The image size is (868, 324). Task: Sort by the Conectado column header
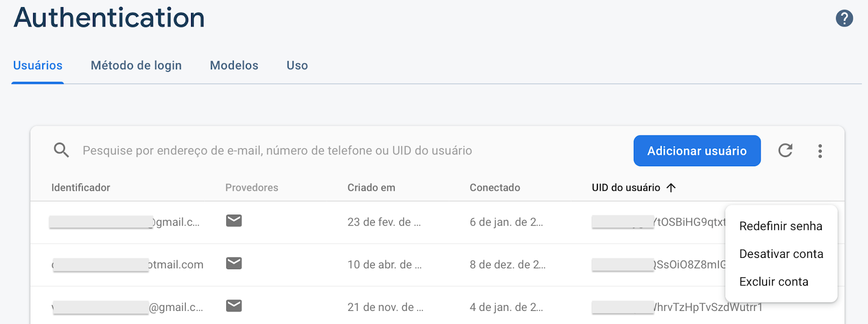(495, 187)
